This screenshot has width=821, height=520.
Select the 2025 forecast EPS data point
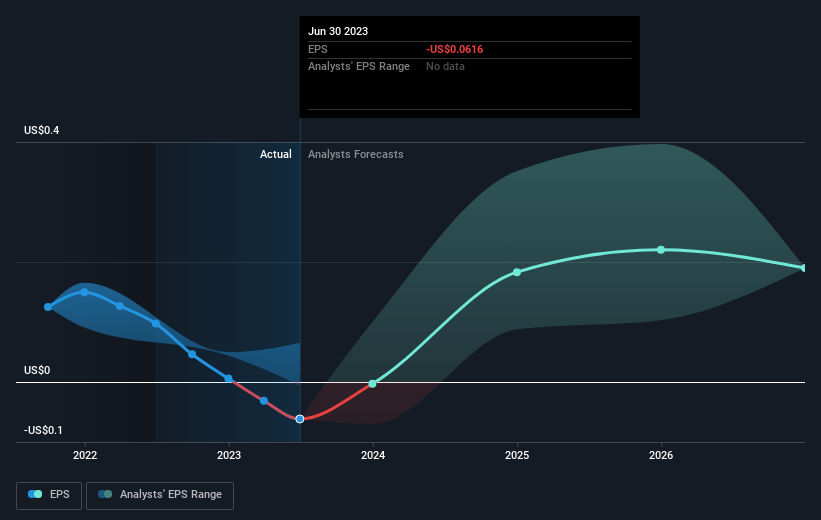point(517,272)
